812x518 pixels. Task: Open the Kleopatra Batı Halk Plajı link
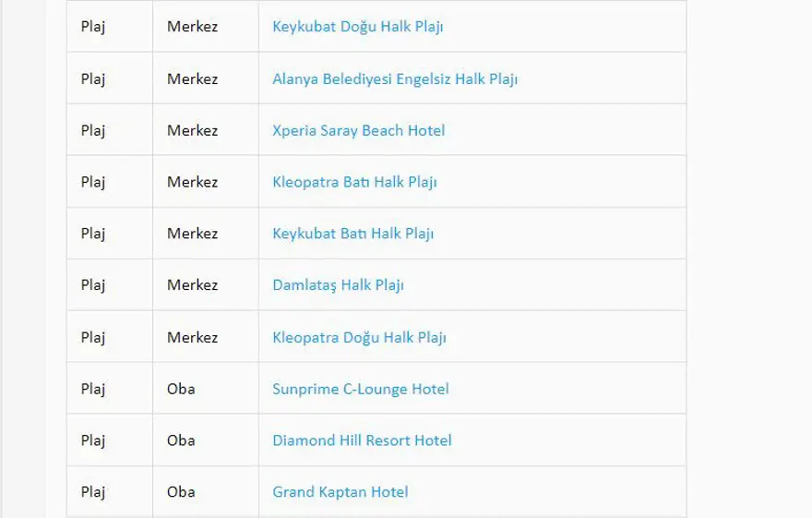pos(354,182)
